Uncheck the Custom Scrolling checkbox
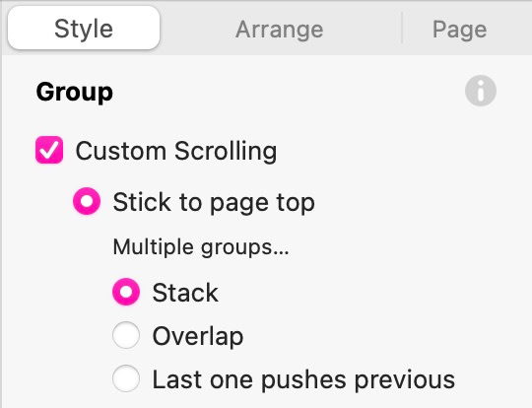532x408 pixels. click(49, 150)
